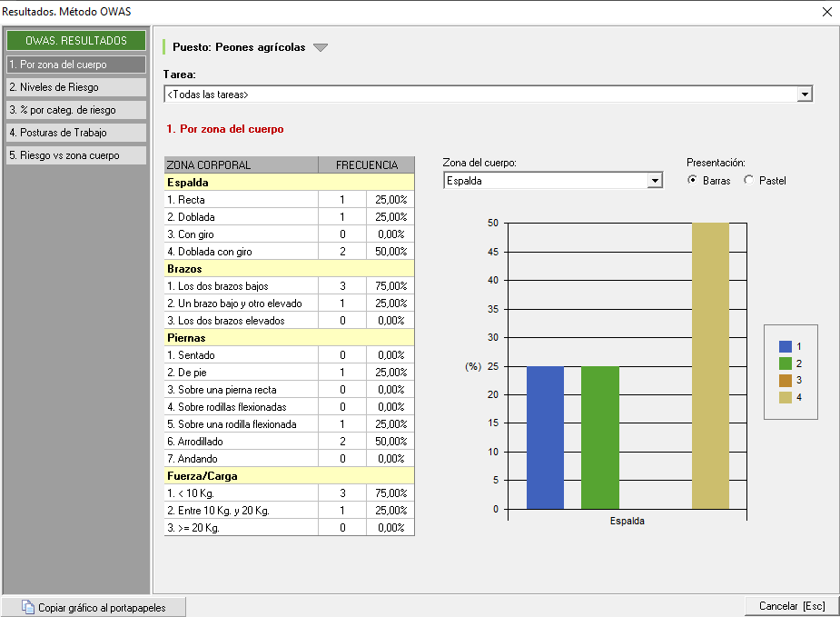Click Copiar gráfico al portapapeles button

96,607
